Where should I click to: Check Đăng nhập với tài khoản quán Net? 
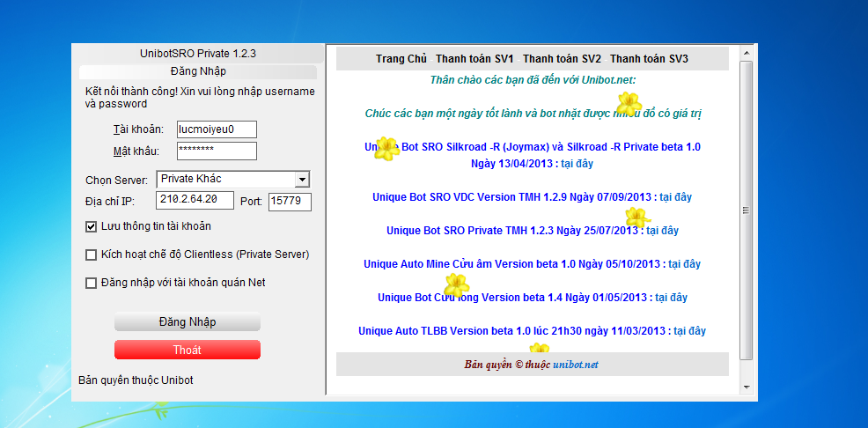click(x=91, y=283)
